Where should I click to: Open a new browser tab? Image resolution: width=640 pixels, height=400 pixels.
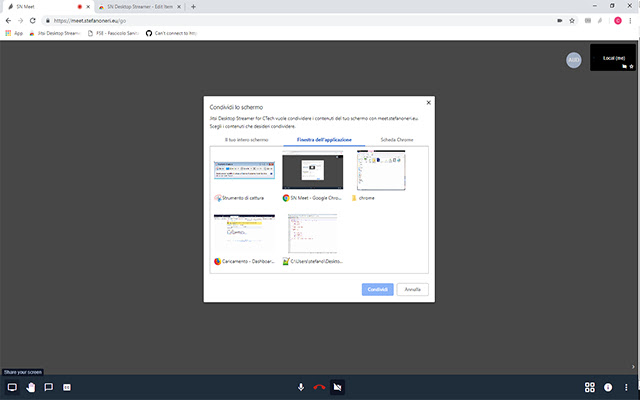tap(193, 7)
